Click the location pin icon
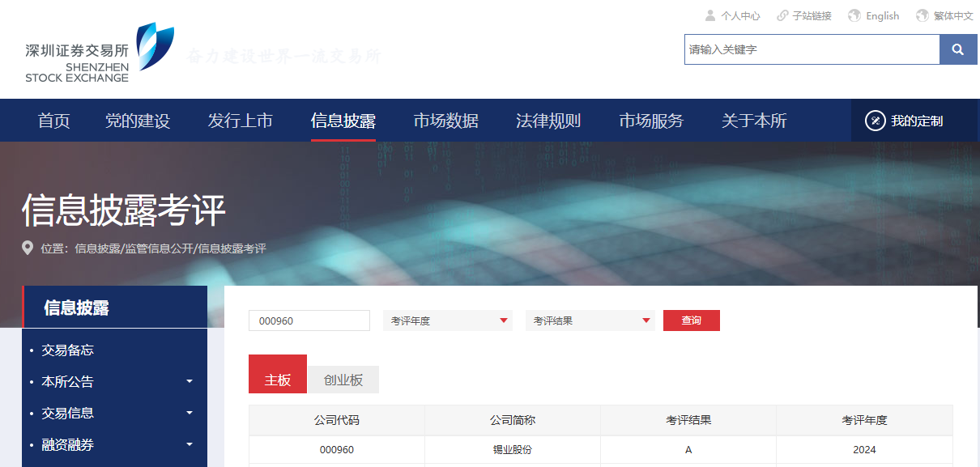Image resolution: width=980 pixels, height=467 pixels. click(x=28, y=248)
